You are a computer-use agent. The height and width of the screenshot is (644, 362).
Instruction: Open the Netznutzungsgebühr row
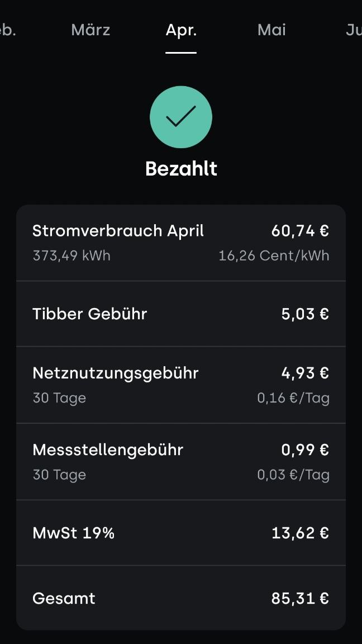181,385
